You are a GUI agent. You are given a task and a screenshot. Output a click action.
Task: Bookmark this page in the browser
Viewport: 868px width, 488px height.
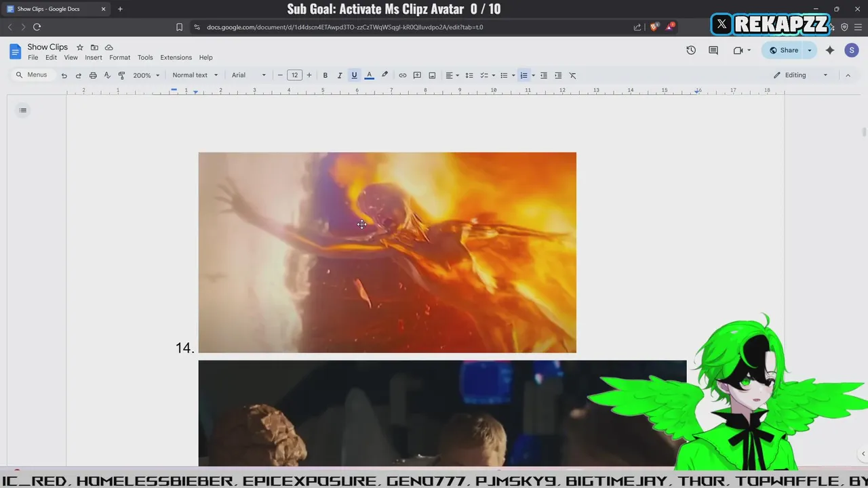pyautogui.click(x=179, y=27)
